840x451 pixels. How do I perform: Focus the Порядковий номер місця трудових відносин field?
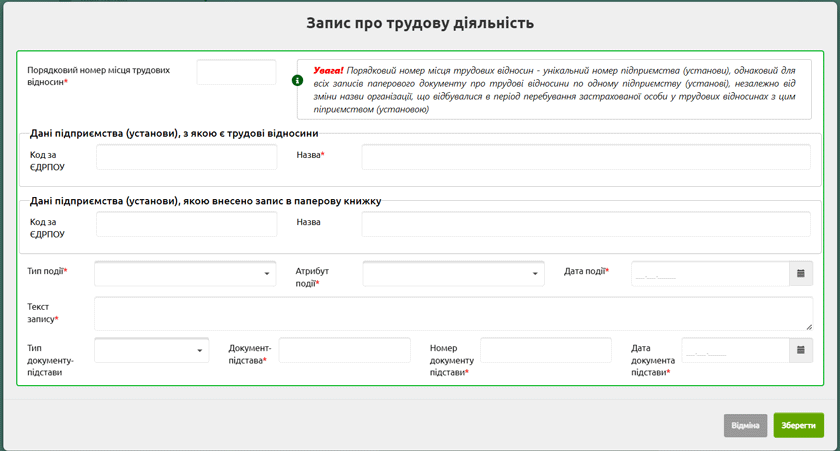[x=236, y=72]
